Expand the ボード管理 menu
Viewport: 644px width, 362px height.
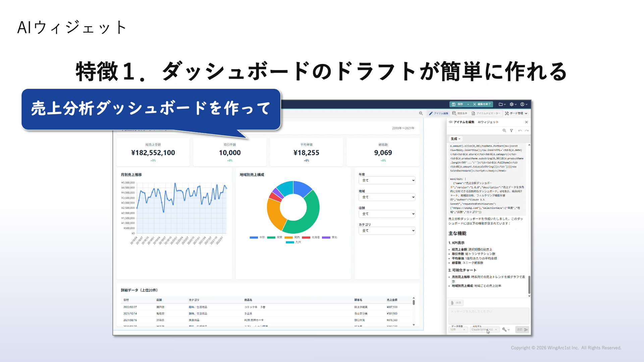pyautogui.click(x=516, y=113)
